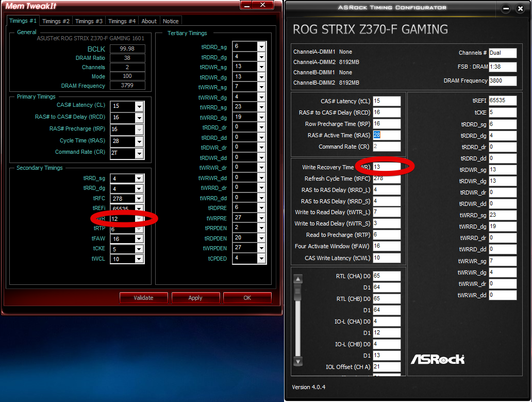Open the tRDPDEN dropdown
532x402 pixels.
point(261,238)
